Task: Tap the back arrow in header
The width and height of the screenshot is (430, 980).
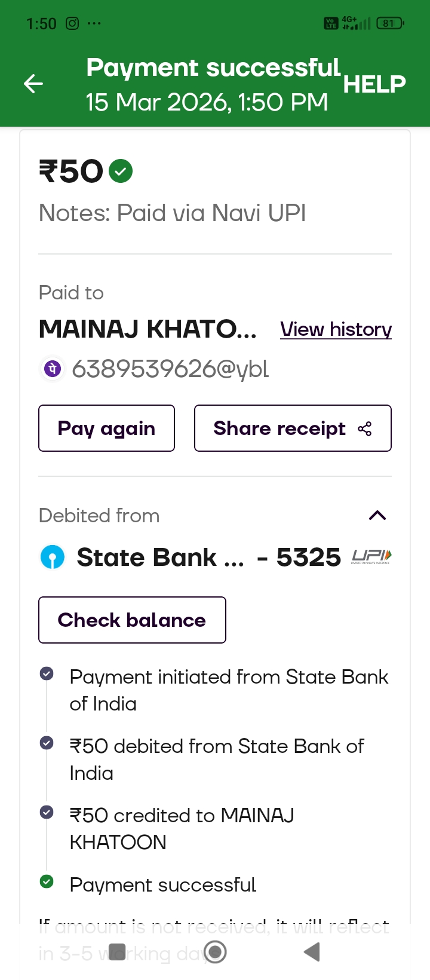Action: tap(33, 84)
